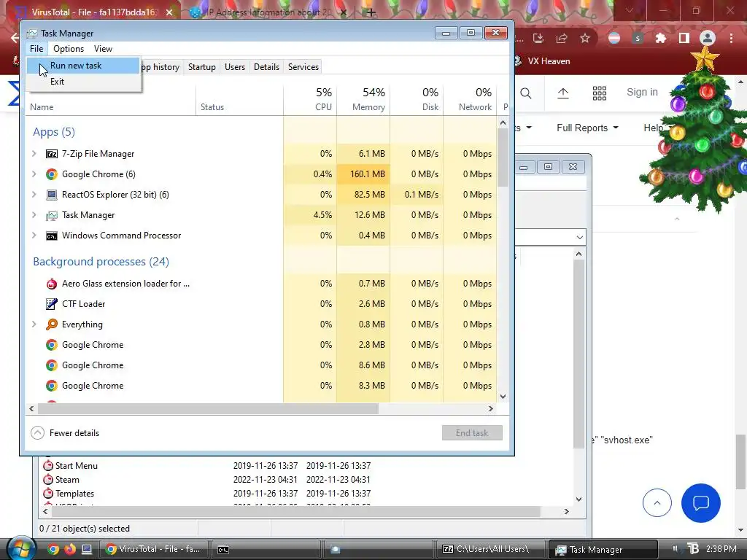Click the horizontal scrollbar in Task Manager

tap(208, 408)
